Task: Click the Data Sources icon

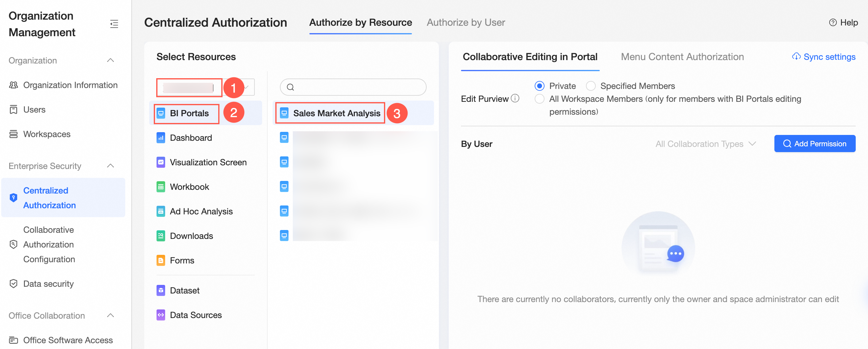Action: (x=161, y=315)
